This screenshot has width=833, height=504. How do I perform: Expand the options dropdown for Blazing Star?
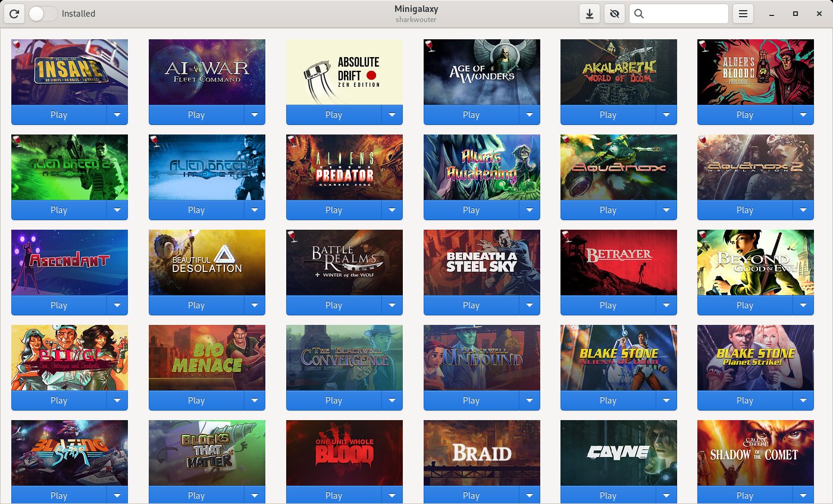tap(117, 495)
